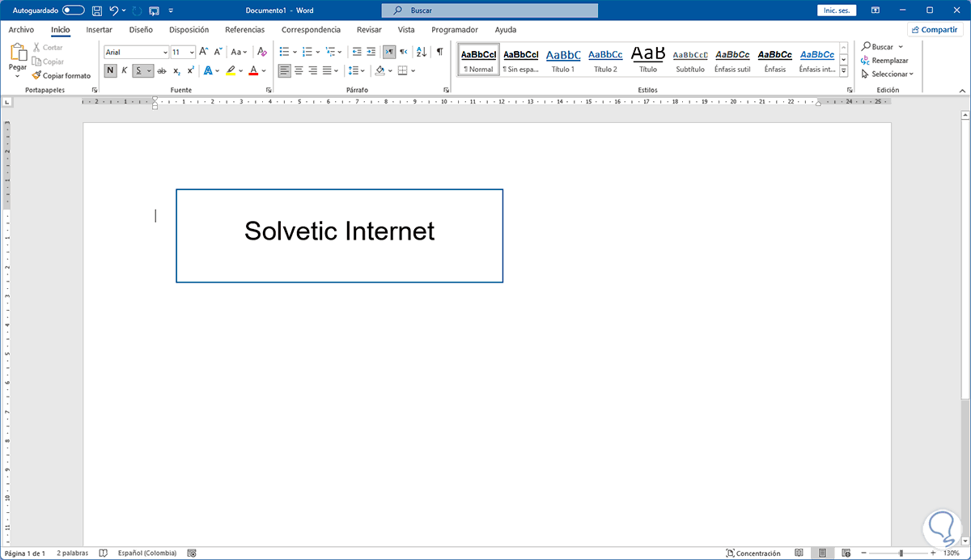Click Buscar in the Edición group
971x560 pixels.
pyautogui.click(x=881, y=47)
